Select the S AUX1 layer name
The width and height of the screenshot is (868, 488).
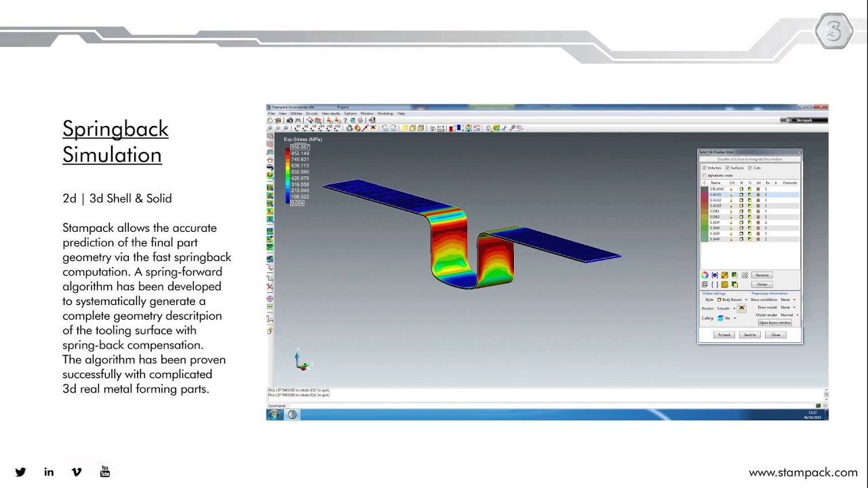point(715,195)
